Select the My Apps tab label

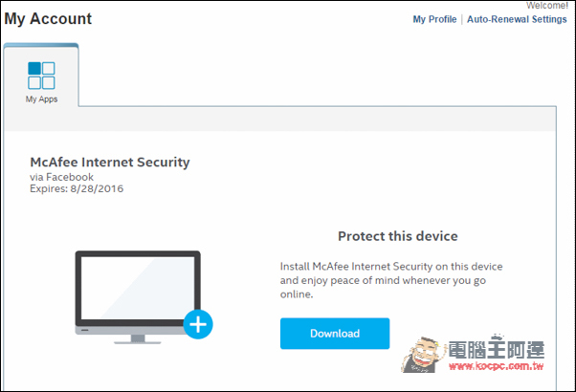pos(41,99)
